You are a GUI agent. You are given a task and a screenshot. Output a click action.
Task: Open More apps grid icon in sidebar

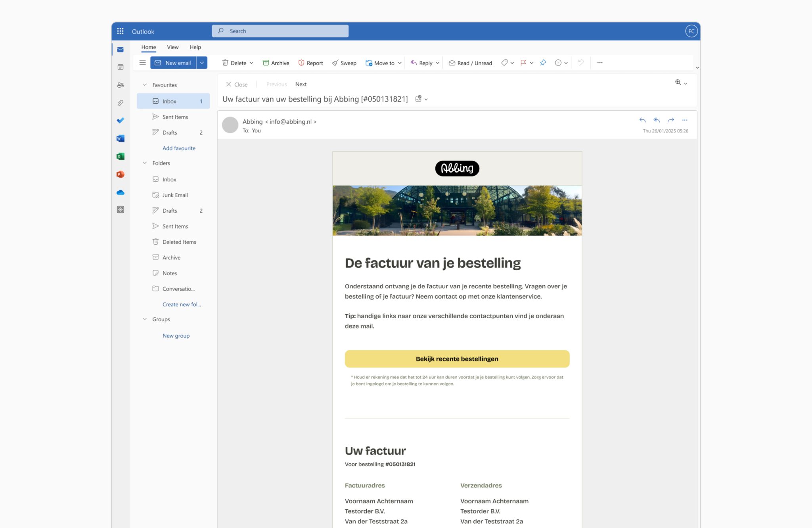click(x=121, y=209)
